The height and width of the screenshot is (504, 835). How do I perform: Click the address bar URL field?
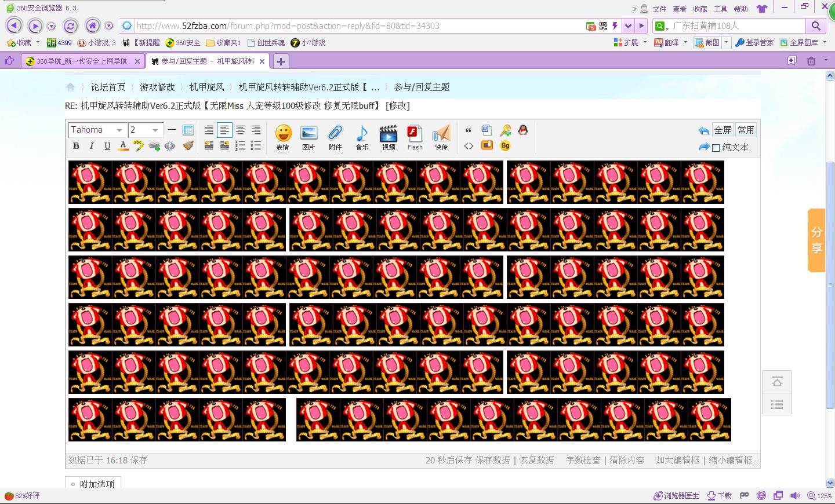click(x=360, y=26)
